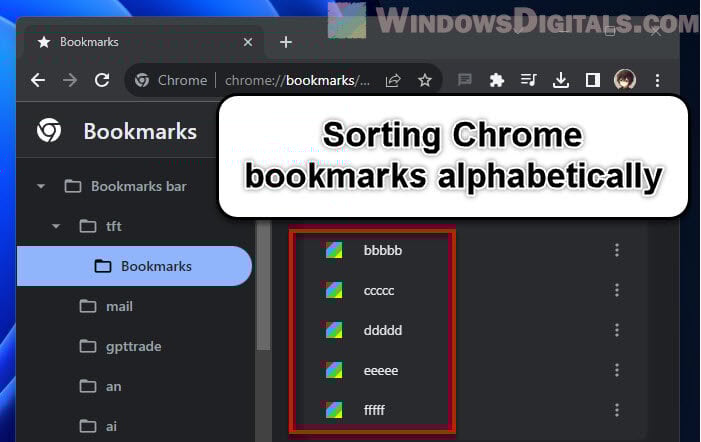Select the Bookmarks tab
This screenshot has width=701, height=442.
143,42
